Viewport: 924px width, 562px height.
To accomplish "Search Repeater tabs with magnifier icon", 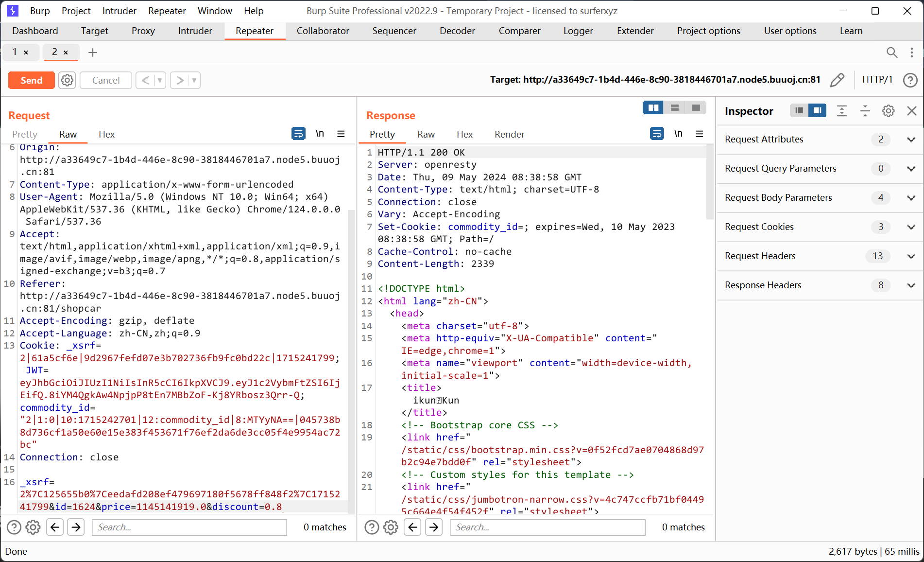I will click(x=892, y=52).
